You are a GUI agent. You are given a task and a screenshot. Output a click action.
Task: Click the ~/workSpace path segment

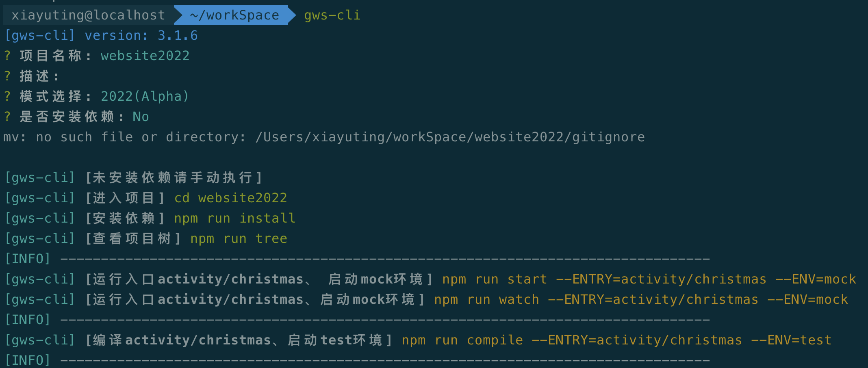click(x=234, y=15)
